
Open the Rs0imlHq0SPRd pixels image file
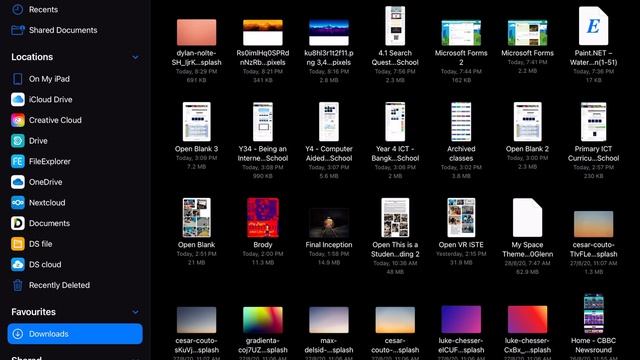tap(263, 32)
